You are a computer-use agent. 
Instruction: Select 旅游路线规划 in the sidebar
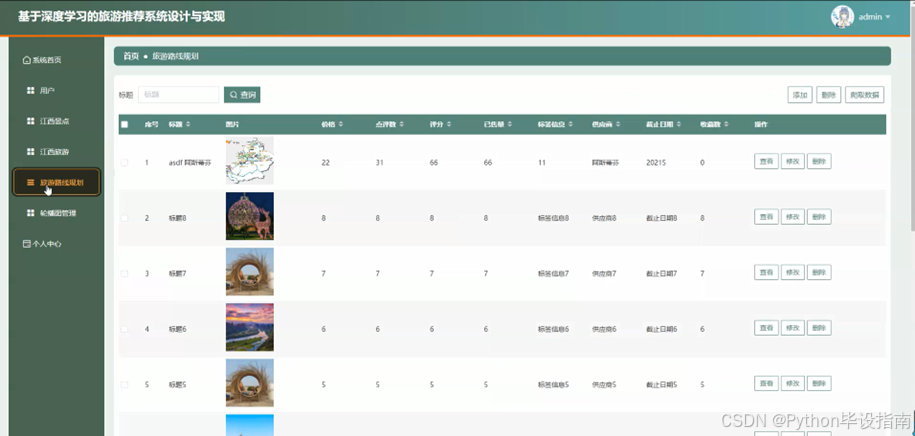tap(57, 182)
